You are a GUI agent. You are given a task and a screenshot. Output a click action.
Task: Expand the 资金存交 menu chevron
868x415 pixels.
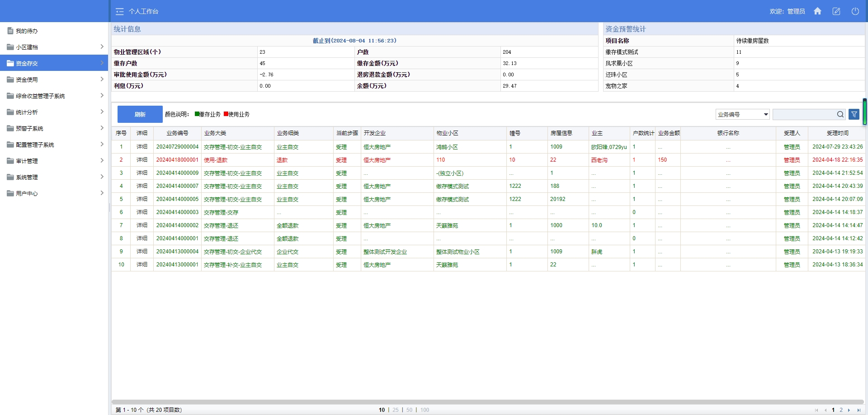(102, 63)
